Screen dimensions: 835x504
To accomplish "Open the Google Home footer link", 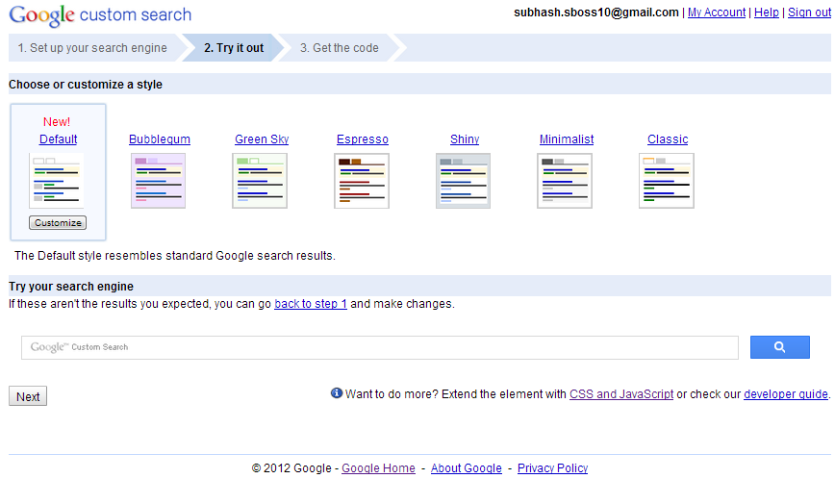I will [378, 468].
